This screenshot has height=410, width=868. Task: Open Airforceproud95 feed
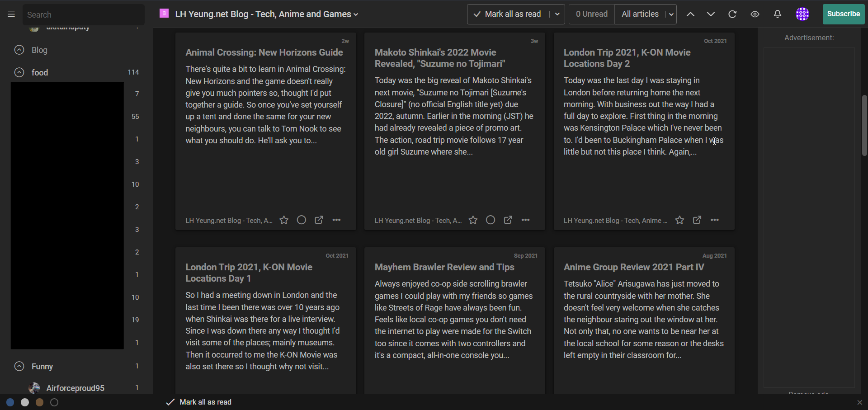click(75, 388)
